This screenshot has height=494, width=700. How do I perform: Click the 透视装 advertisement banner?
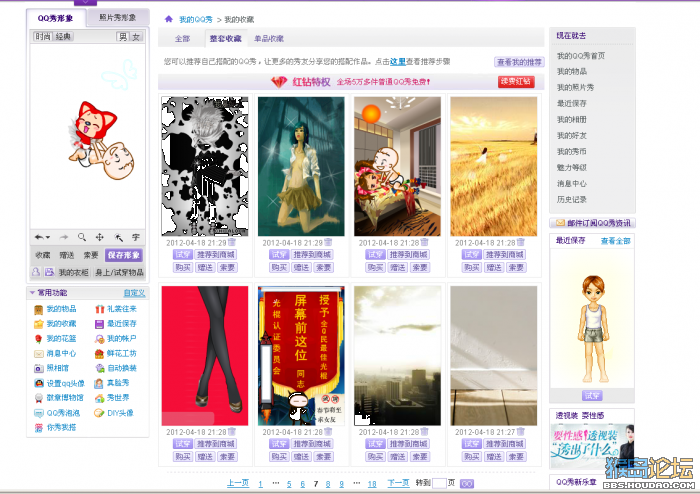click(x=592, y=444)
